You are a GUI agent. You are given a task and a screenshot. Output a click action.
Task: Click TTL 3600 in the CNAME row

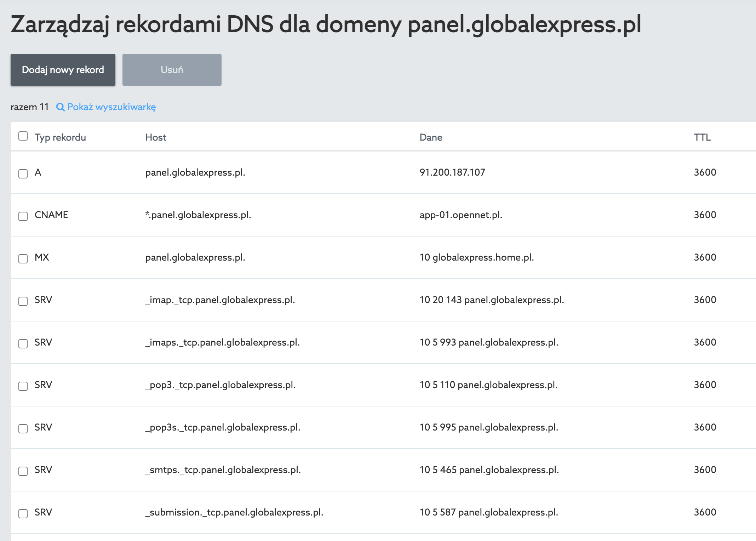[705, 215]
